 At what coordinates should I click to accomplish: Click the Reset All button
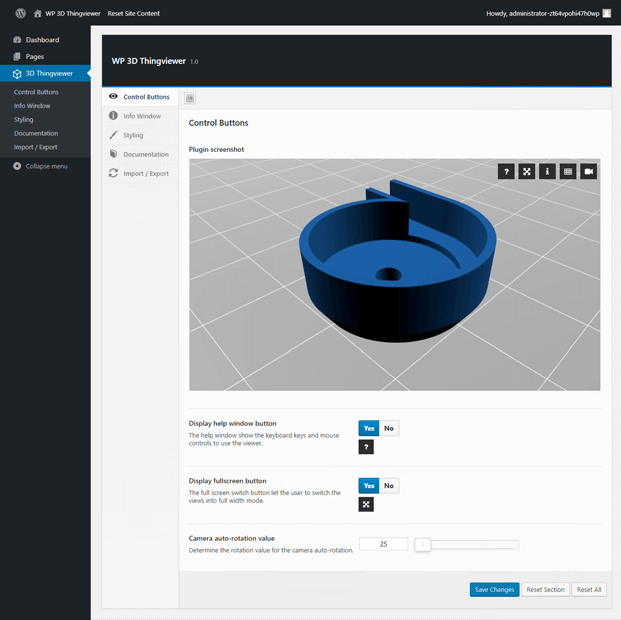(589, 589)
